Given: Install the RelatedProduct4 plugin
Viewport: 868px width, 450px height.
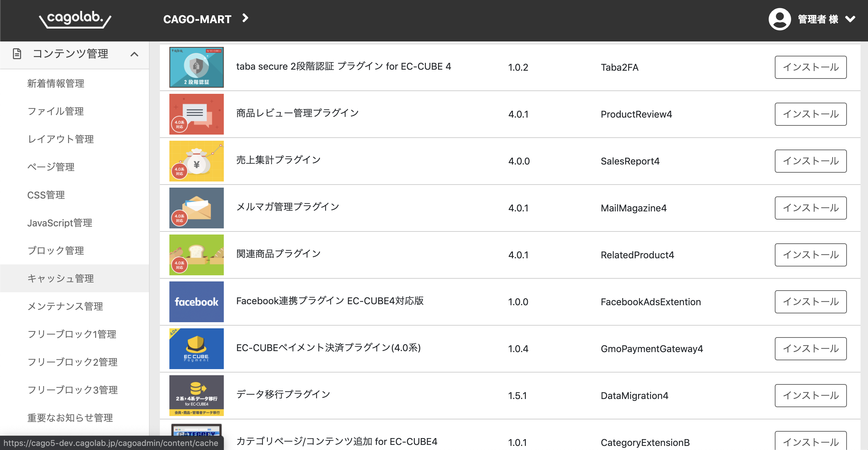Looking at the screenshot, I should point(811,255).
